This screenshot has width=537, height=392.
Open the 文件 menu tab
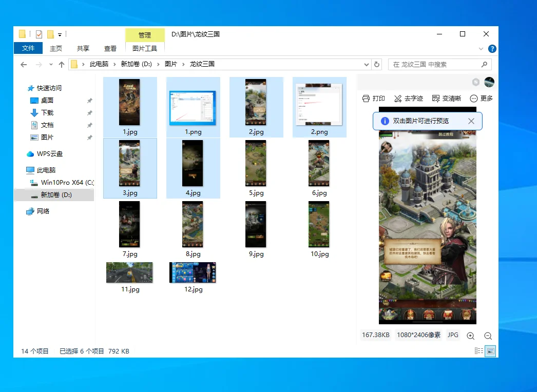click(28, 48)
